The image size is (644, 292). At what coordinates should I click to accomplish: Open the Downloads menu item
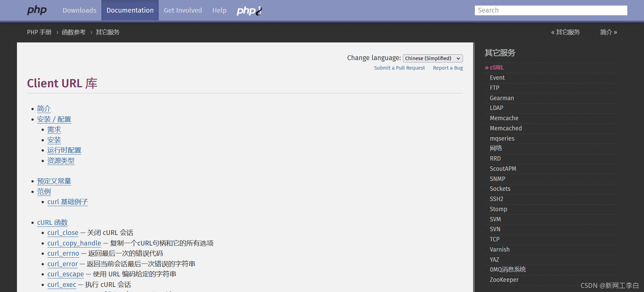[x=79, y=10]
